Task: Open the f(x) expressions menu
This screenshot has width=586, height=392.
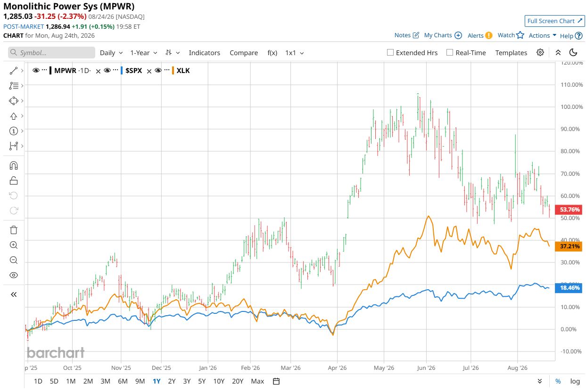Action: tap(272, 53)
